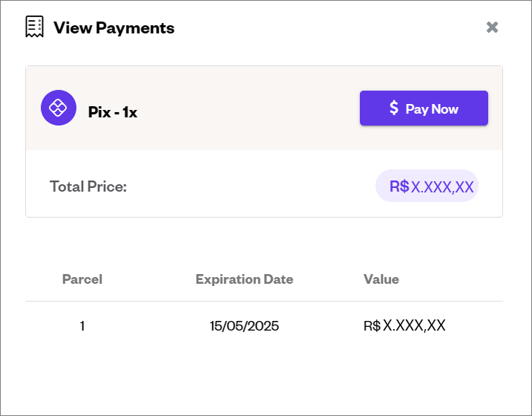Click the Parcel column header
This screenshot has width=532, height=416.
point(82,279)
